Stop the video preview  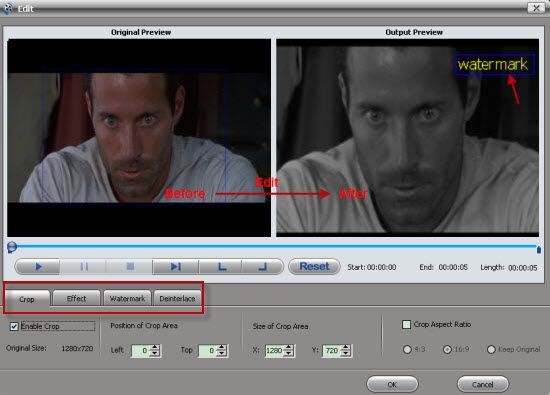click(130, 267)
